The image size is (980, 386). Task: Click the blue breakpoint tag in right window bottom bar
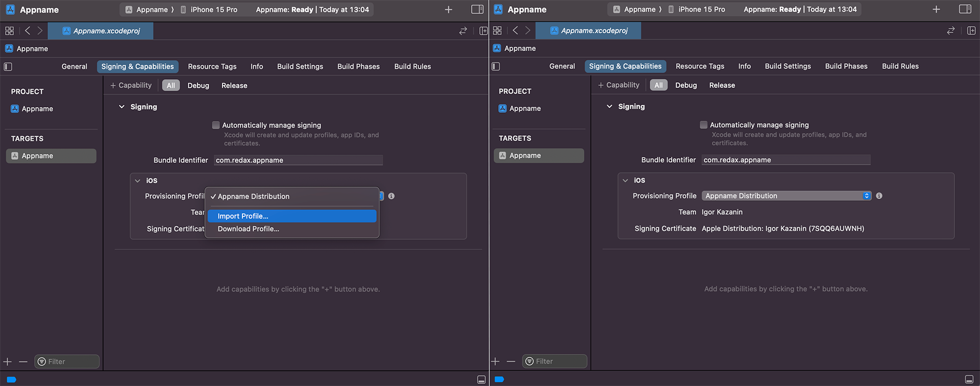tap(499, 379)
